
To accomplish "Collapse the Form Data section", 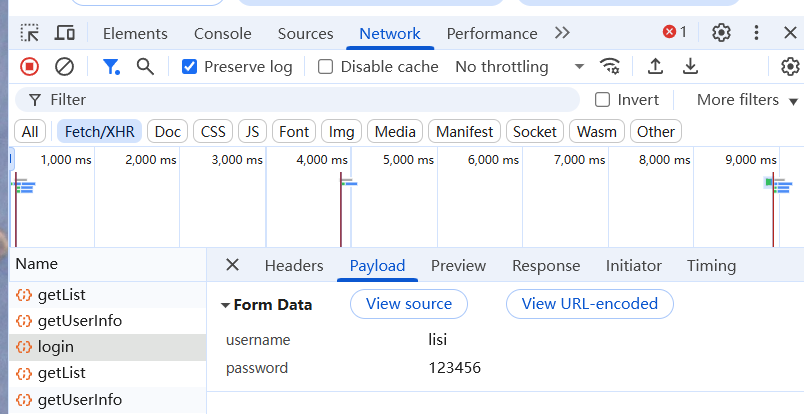I will 225,305.
